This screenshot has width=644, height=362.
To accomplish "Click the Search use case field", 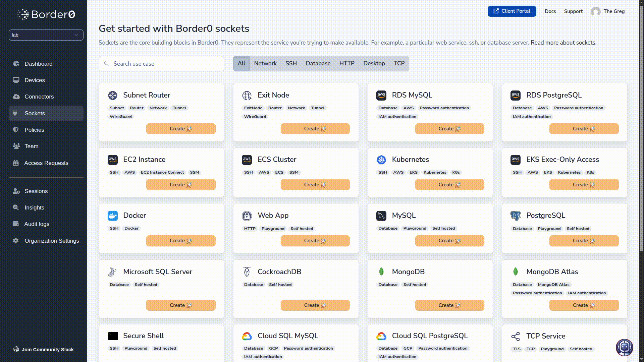I will (161, 64).
